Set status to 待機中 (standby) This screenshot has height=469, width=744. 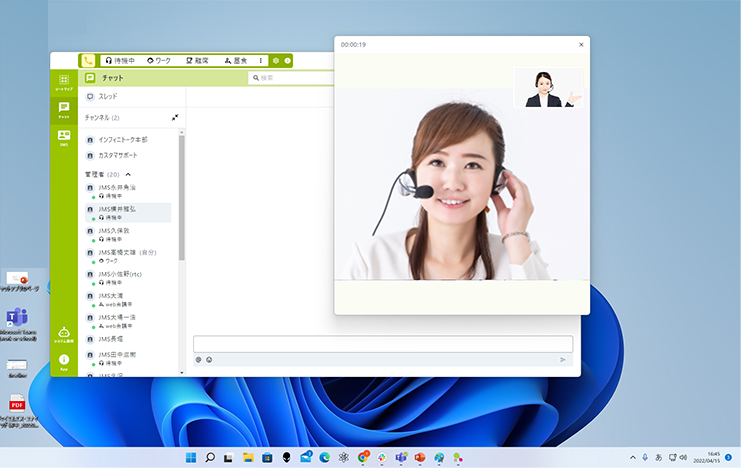(x=120, y=61)
